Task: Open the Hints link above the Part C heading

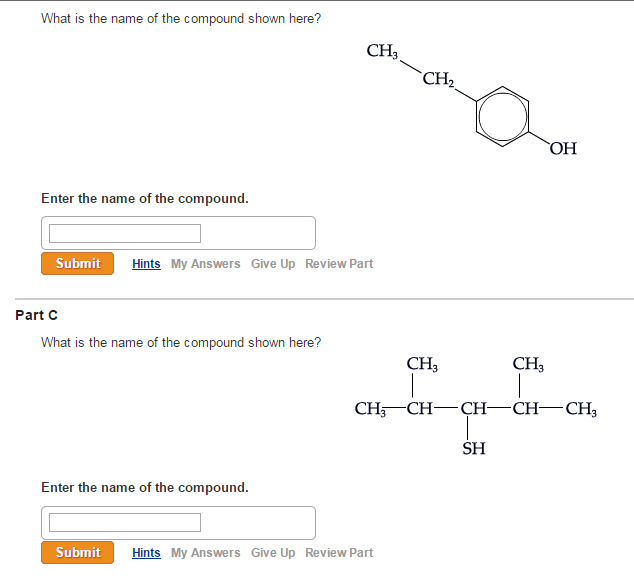Action: pos(146,264)
